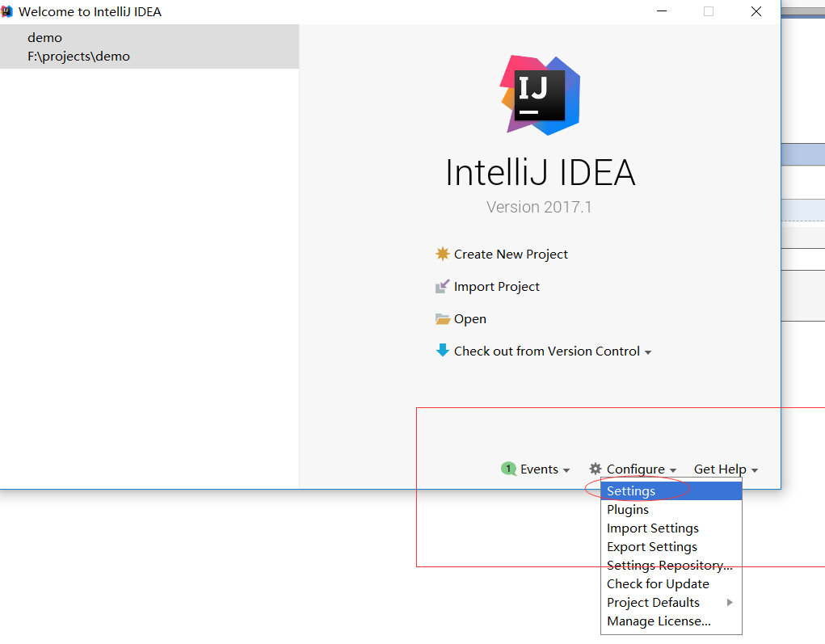Image resolution: width=825 pixels, height=644 pixels.
Task: Select Plugins in the Configure menu
Action: click(x=671, y=509)
